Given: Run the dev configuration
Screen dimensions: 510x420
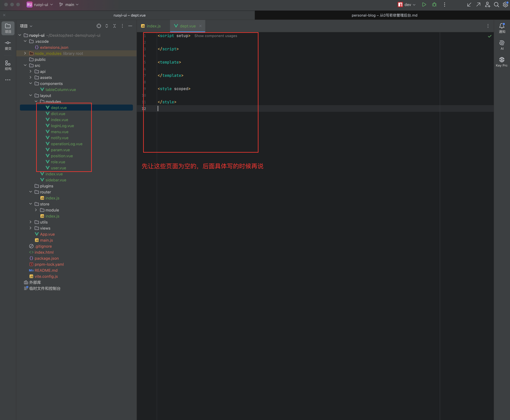Looking at the screenshot, I should click(x=424, y=5).
